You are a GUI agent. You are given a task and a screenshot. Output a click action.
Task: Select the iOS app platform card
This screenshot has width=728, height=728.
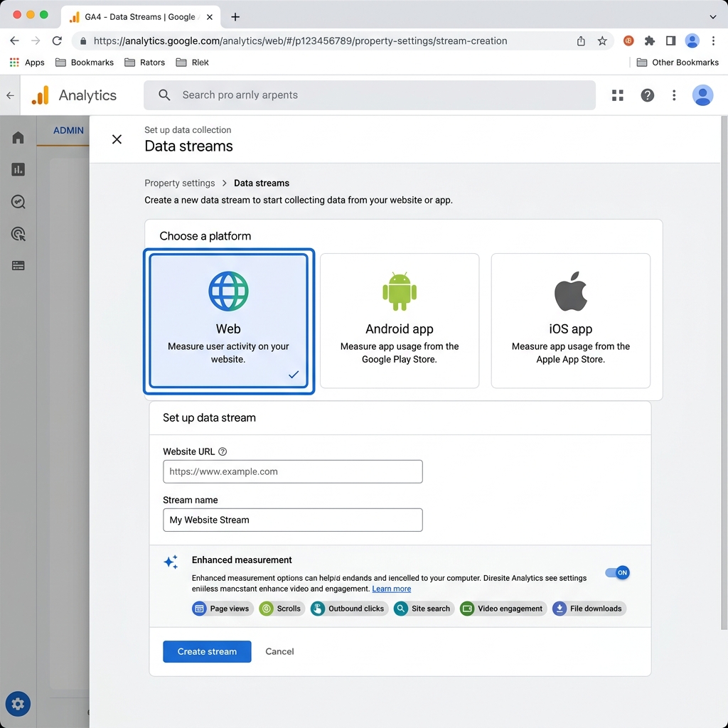[571, 321]
